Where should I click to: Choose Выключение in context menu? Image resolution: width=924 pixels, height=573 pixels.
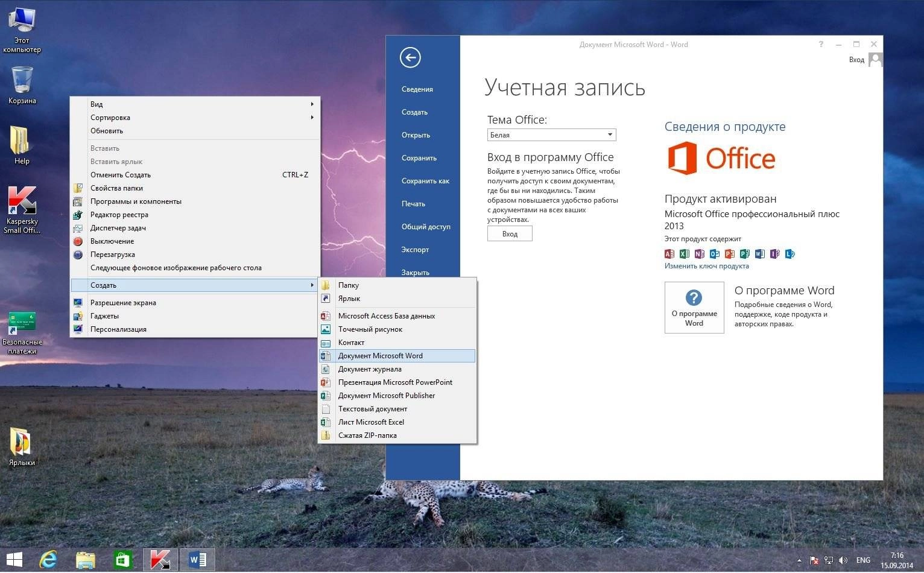tap(195, 241)
